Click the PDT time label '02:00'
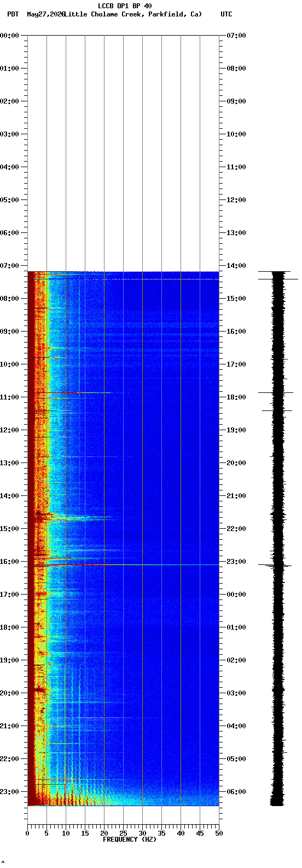 point(9,101)
